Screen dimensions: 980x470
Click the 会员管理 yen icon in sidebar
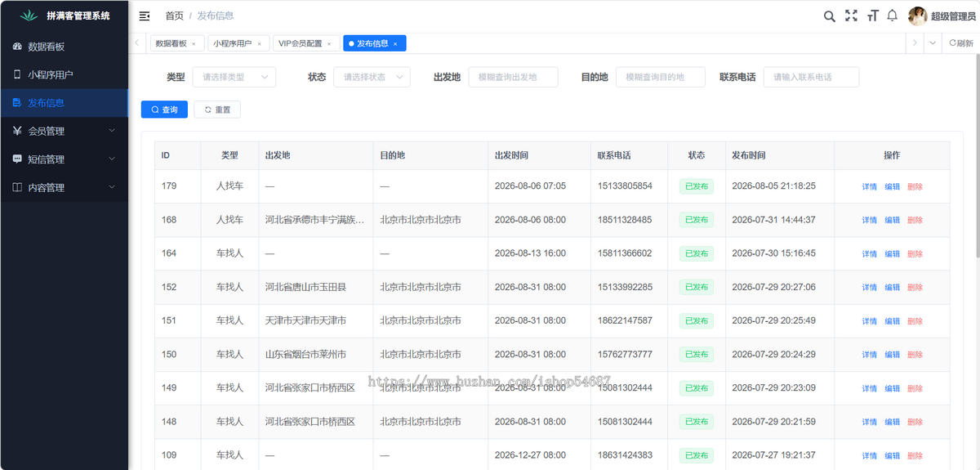click(17, 131)
